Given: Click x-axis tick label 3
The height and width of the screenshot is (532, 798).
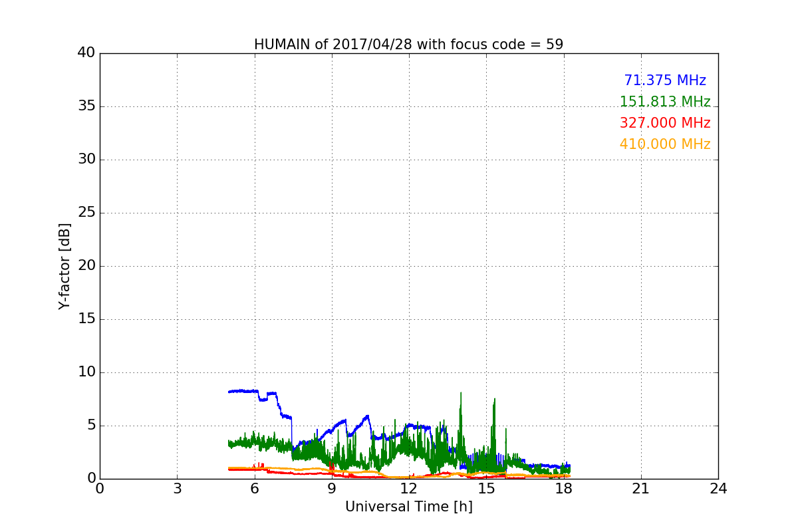Looking at the screenshot, I should click(x=177, y=489).
